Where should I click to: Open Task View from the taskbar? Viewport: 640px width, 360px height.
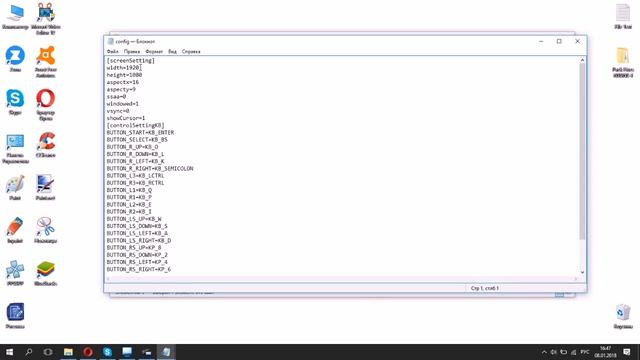pyautogui.click(x=48, y=352)
